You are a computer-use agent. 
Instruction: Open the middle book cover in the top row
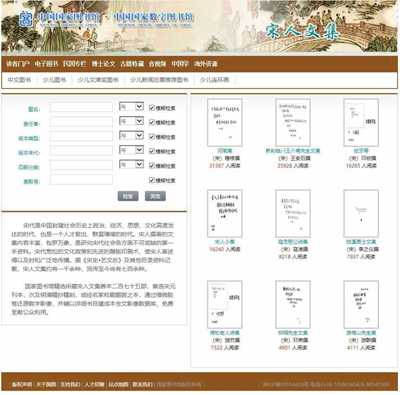pyautogui.click(x=293, y=122)
